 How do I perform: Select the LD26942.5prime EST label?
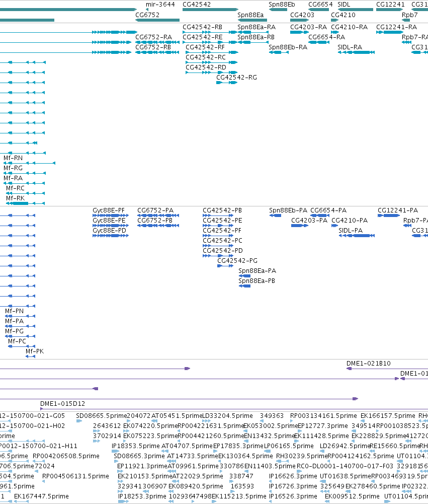345,446
